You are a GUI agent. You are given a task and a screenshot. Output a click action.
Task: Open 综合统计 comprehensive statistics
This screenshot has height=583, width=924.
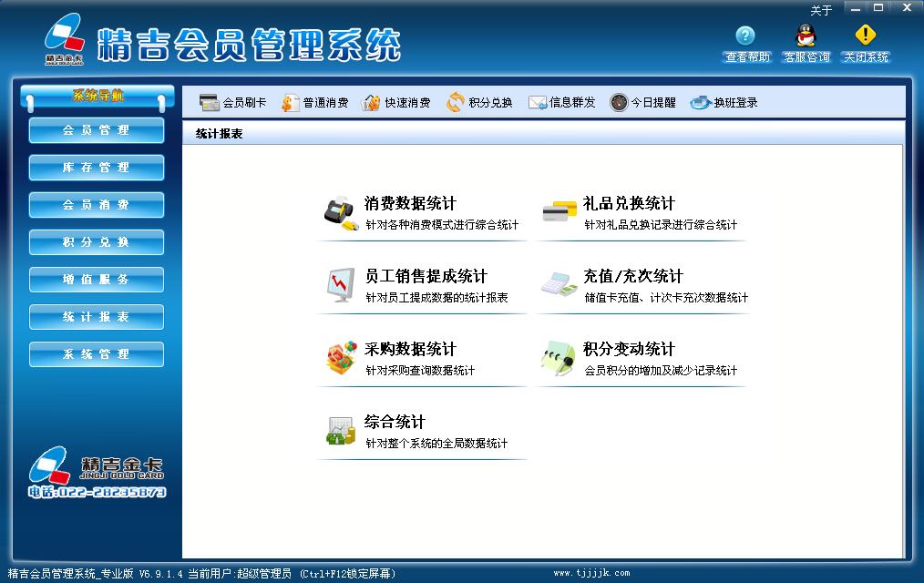pos(395,423)
